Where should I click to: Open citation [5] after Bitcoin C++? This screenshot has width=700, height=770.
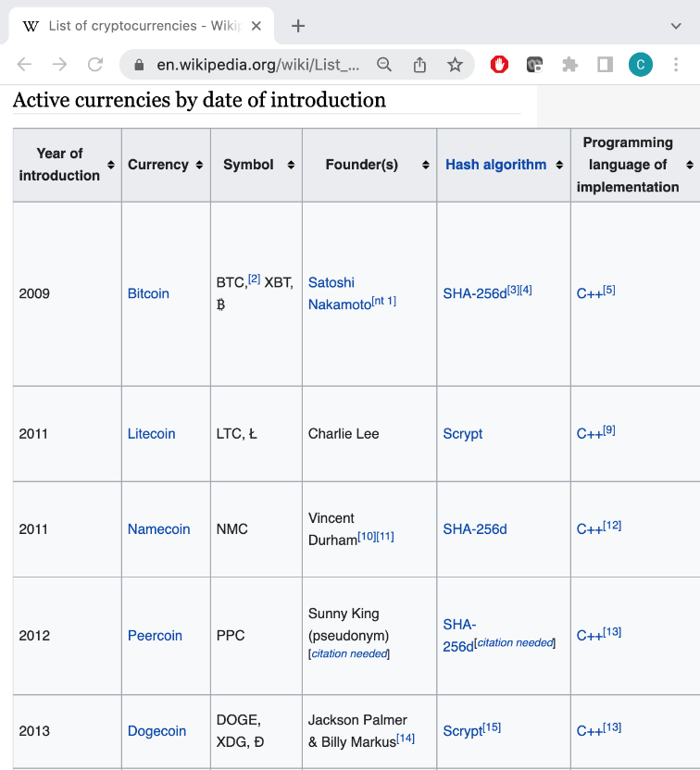click(x=608, y=290)
